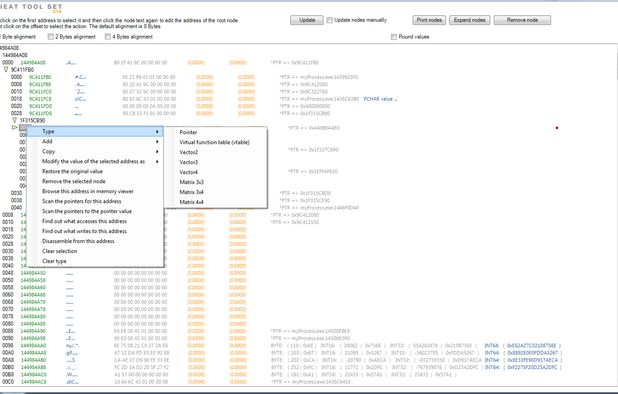The width and height of the screenshot is (618, 394).
Task: Click Clear type in the context menu
Action: click(95, 261)
